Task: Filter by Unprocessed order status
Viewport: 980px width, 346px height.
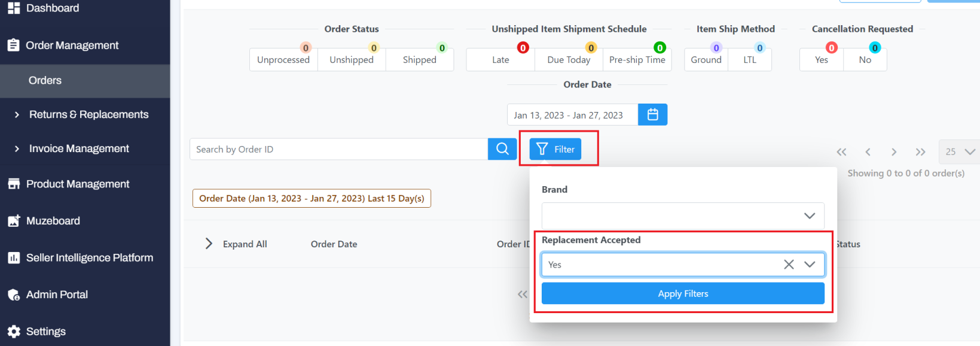Action: click(283, 60)
